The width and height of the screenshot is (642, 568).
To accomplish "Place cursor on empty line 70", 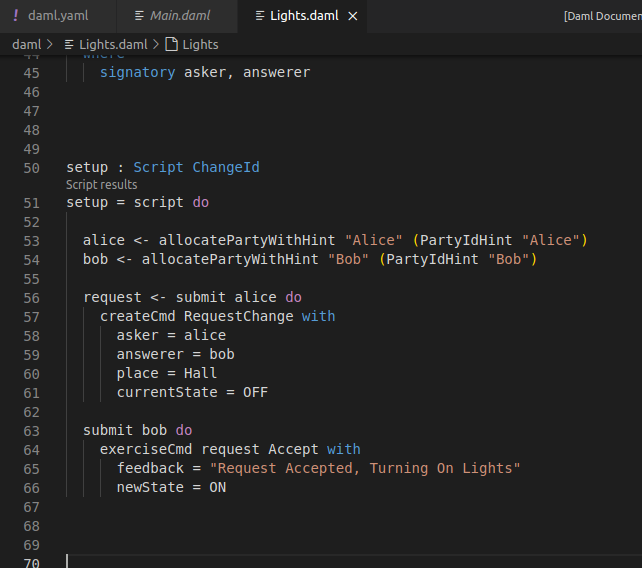I will point(300,563).
